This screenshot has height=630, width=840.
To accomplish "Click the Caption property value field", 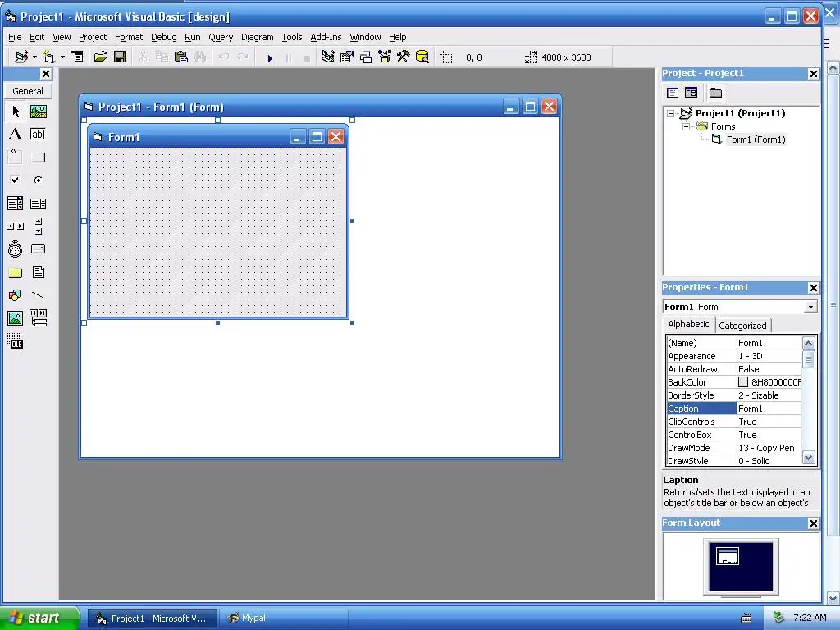I will 769,409.
